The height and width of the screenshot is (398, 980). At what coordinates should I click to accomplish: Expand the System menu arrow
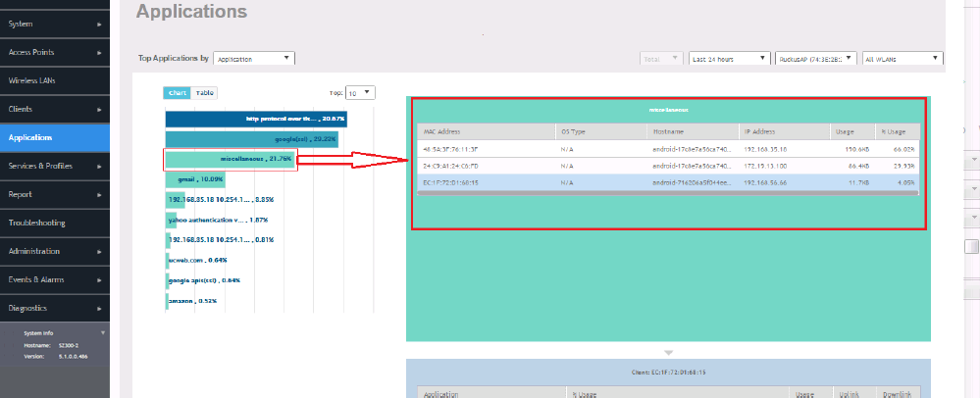pyautogui.click(x=100, y=22)
